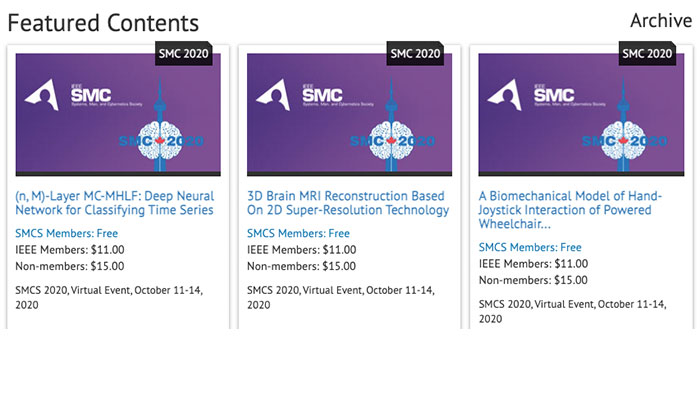700x400 pixels.
Task: Click the third card's SMC 2020 thumbnail
Action: pos(581,115)
